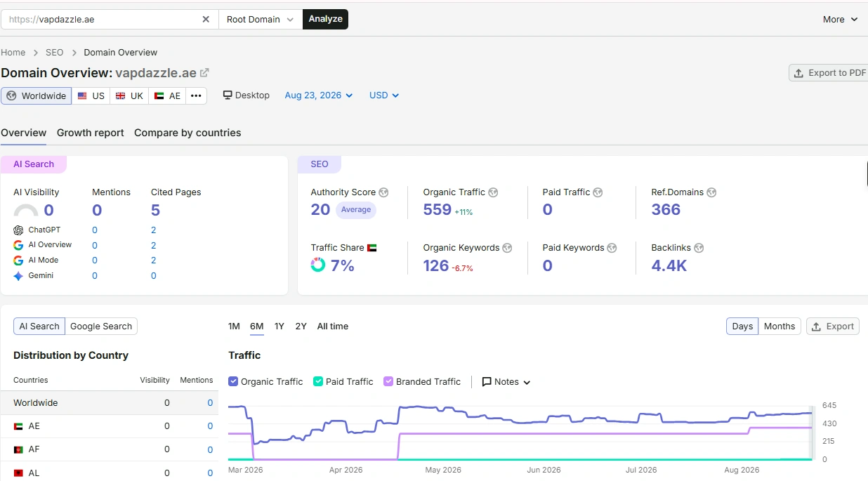Open Compare by countries tab
This screenshot has height=481, width=868.
pyautogui.click(x=188, y=133)
